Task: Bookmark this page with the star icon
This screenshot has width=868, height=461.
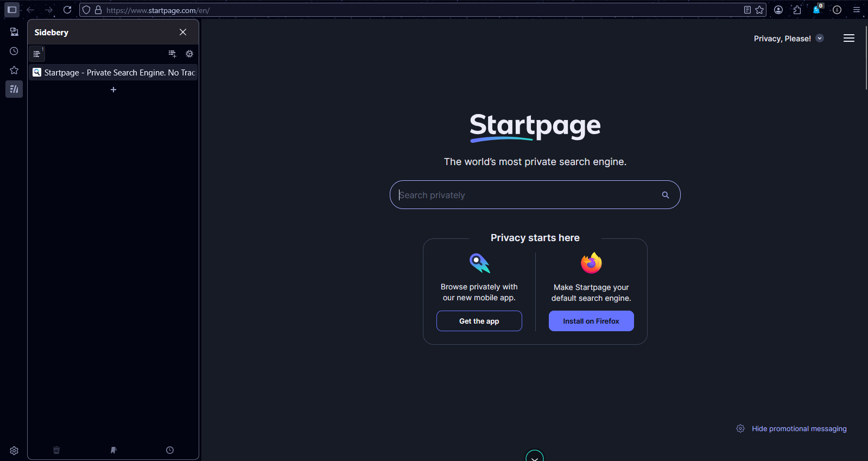Action: 759,10
